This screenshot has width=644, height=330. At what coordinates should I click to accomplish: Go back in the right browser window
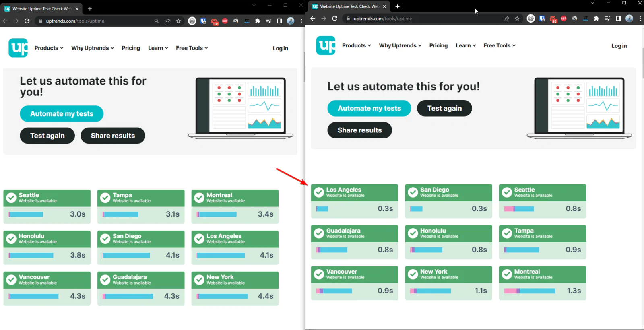[x=313, y=19]
